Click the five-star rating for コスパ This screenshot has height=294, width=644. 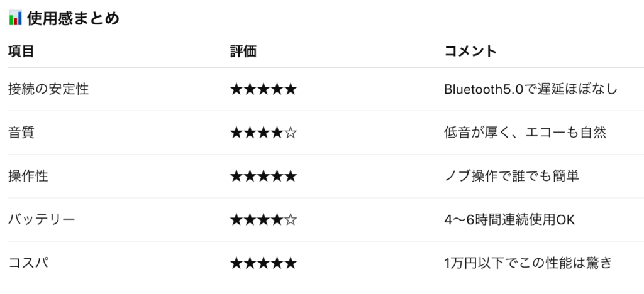pos(263,263)
